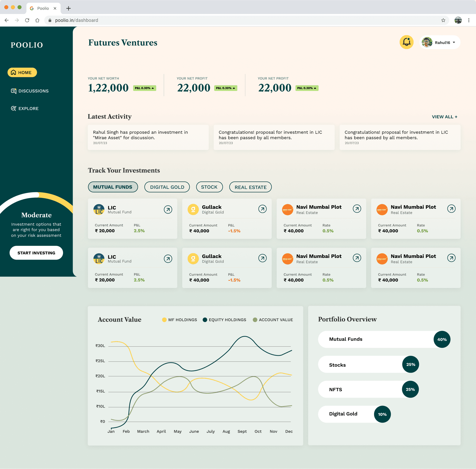The height and width of the screenshot is (469, 476).
Task: Expand the Rahul16 user dropdown
Action: [454, 42]
